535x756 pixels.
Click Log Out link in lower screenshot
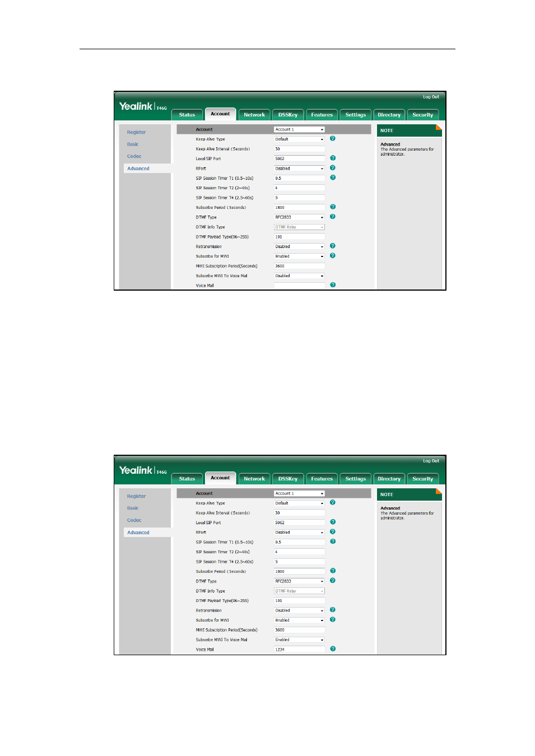431,461
